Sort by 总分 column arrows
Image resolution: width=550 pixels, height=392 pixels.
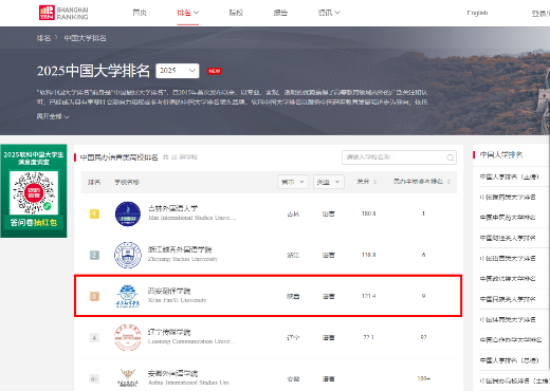[375, 182]
